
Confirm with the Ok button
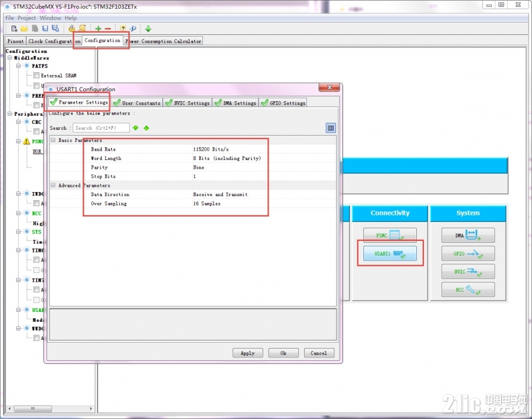click(x=283, y=353)
